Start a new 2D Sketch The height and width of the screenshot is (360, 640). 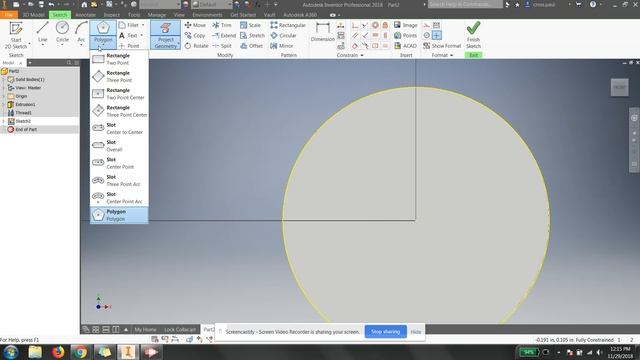pyautogui.click(x=16, y=35)
